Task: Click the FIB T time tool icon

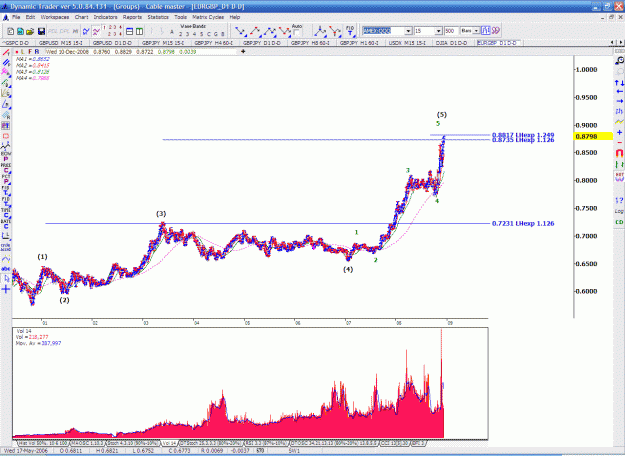Action: coord(350,31)
